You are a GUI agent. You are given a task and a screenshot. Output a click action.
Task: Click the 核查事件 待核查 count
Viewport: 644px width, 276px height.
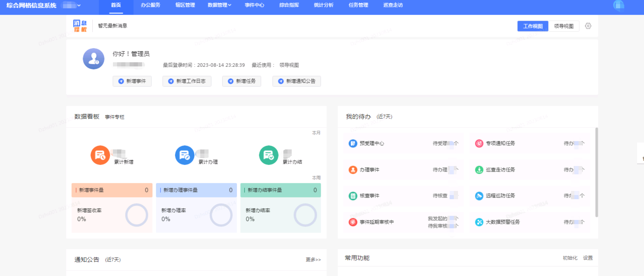[x=445, y=196]
